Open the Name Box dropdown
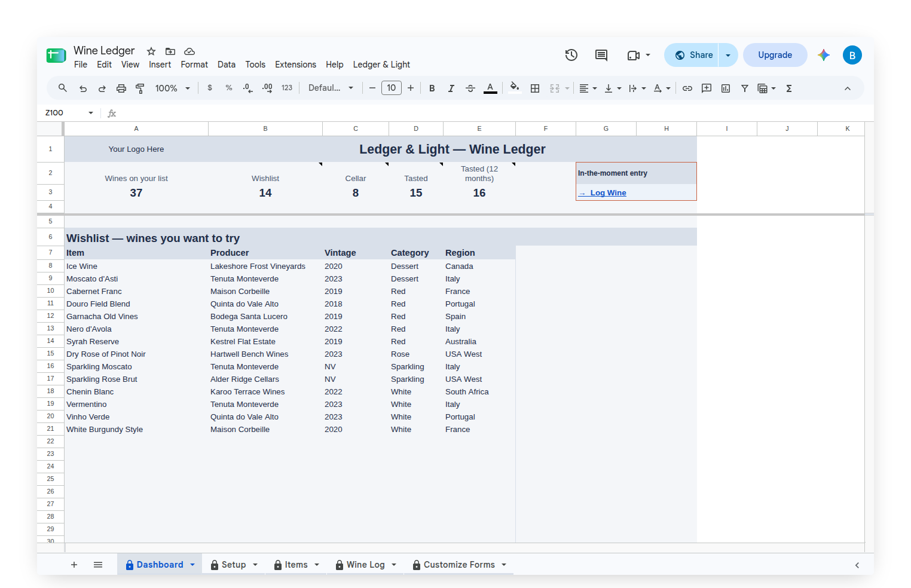 pos(91,113)
